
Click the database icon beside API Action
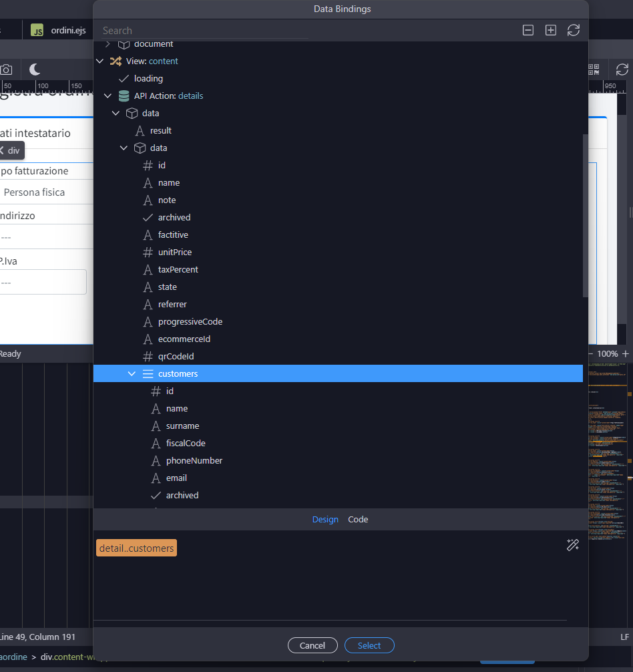(x=124, y=96)
